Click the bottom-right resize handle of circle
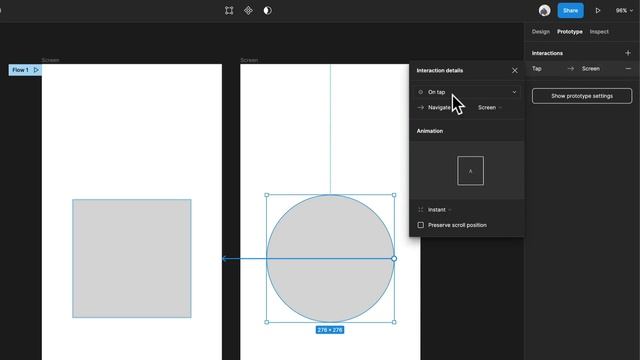 click(x=394, y=322)
